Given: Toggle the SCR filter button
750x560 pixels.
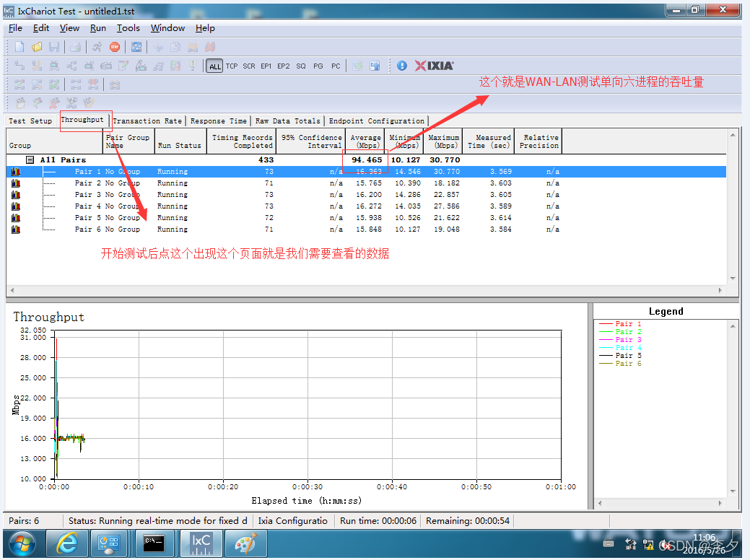Looking at the screenshot, I should click(249, 66).
